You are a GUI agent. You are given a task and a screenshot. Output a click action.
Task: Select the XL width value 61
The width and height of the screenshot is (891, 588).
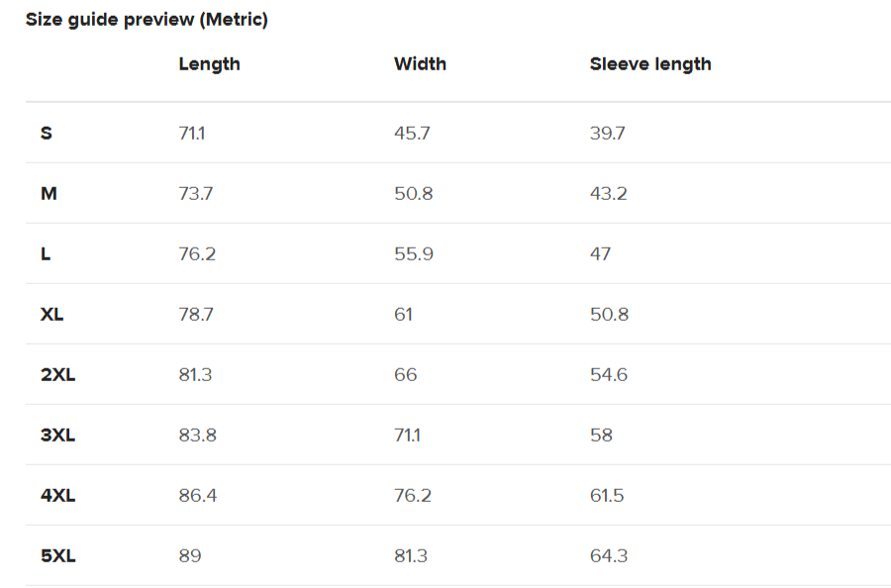pos(403,314)
